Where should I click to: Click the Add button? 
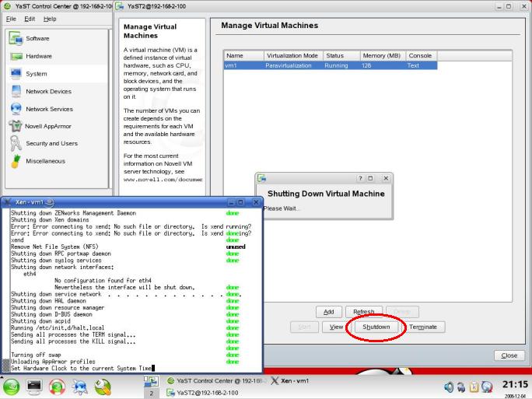point(329,312)
